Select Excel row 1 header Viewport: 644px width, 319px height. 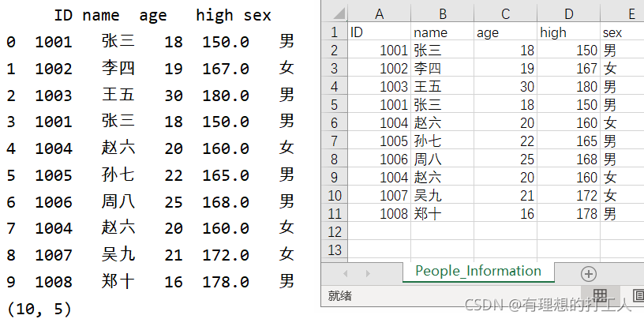(335, 32)
